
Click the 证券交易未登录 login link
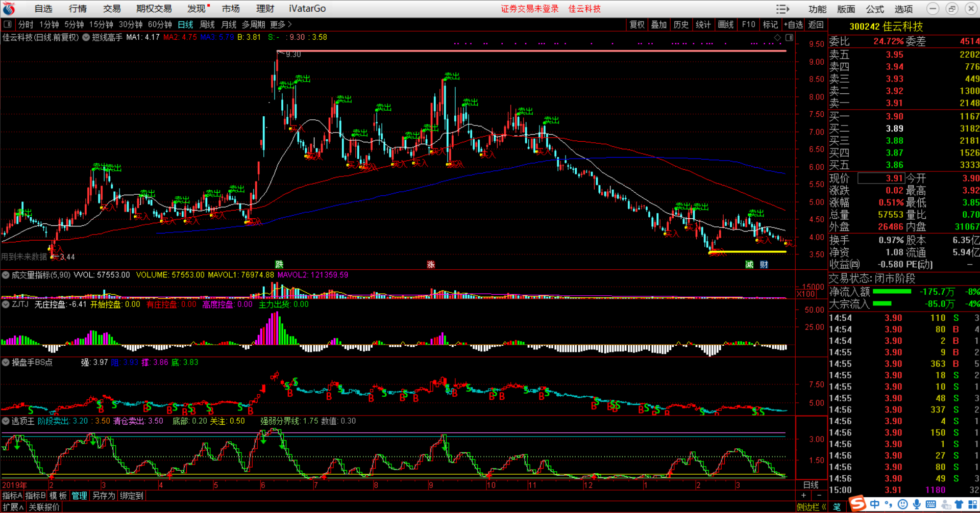(530, 9)
